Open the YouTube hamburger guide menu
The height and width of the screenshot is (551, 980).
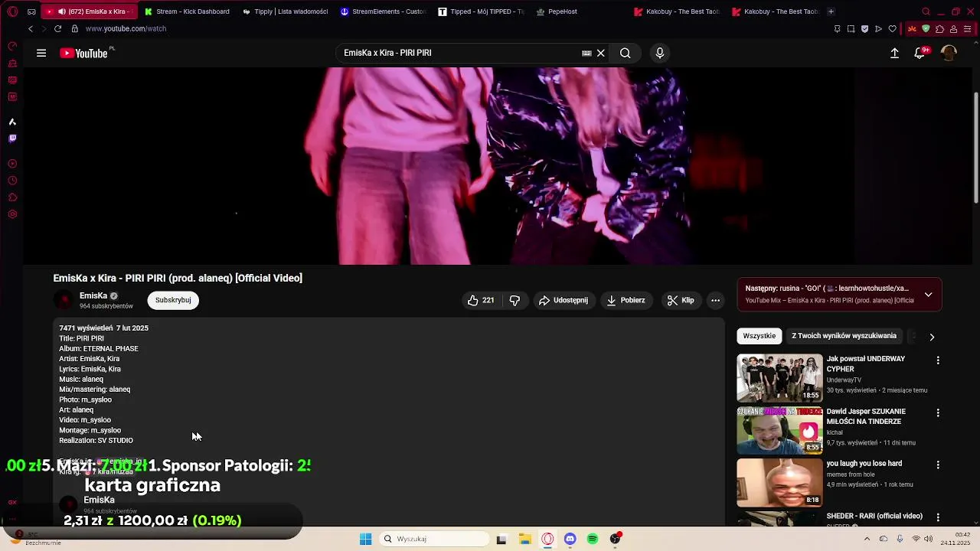coord(41,53)
